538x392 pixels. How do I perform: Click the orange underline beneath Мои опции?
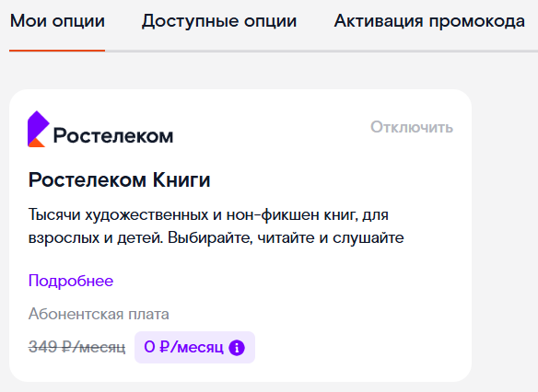57,51
